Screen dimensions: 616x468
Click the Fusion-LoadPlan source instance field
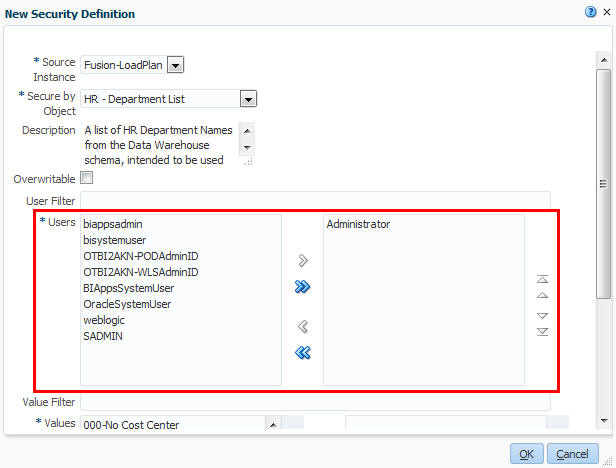click(123, 65)
